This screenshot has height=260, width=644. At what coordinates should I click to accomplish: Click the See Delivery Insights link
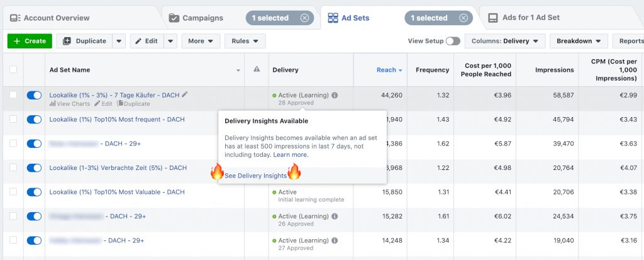(x=255, y=176)
